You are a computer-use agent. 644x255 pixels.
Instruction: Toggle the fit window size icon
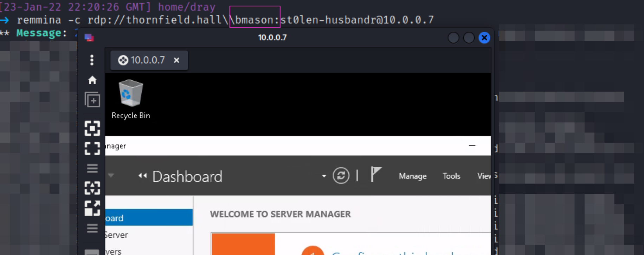[92, 129]
